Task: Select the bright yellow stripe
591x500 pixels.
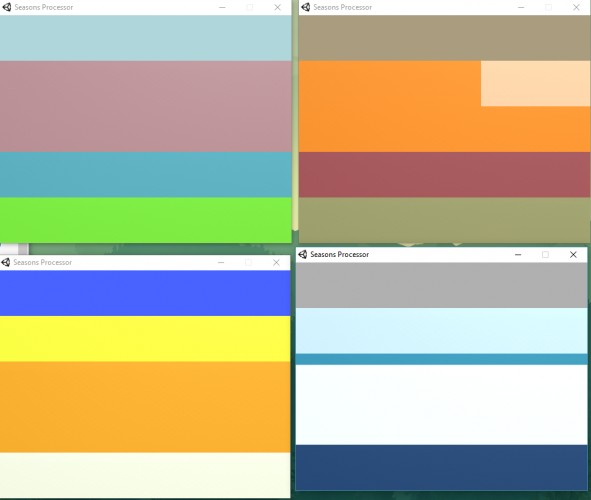Action: point(145,339)
